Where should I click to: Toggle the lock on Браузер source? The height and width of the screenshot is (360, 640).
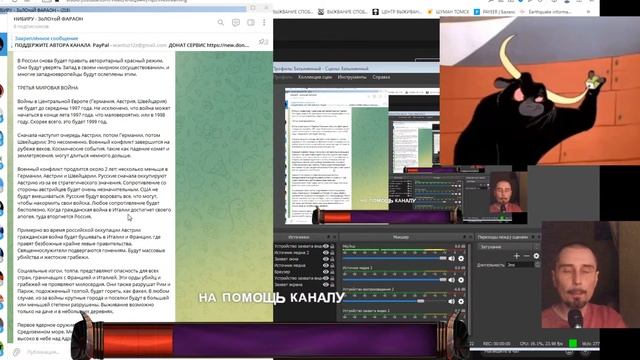pos(333,272)
